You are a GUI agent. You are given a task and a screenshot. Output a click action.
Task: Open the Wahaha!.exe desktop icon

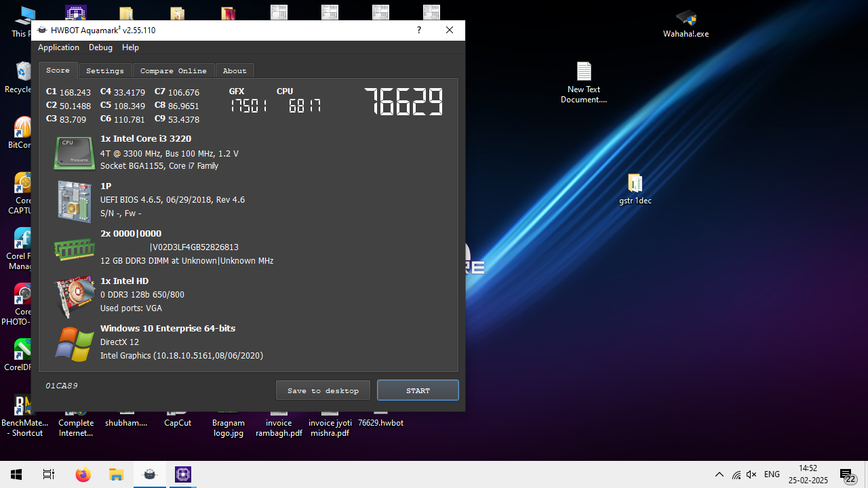686,24
